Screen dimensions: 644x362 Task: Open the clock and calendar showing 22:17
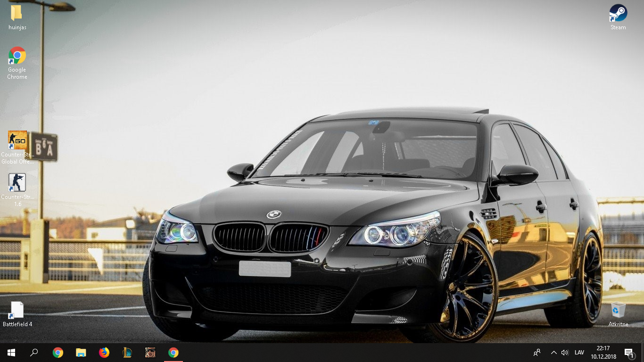(x=603, y=353)
